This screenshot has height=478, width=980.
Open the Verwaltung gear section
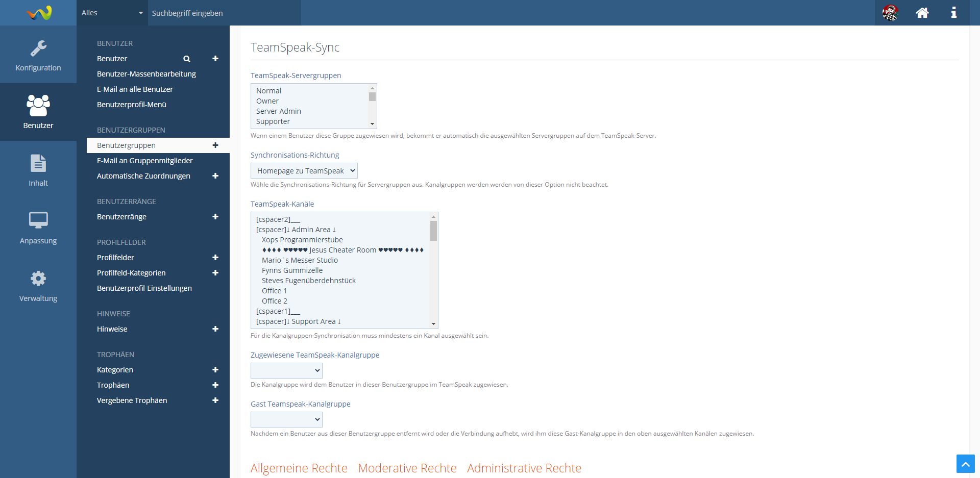point(38,286)
